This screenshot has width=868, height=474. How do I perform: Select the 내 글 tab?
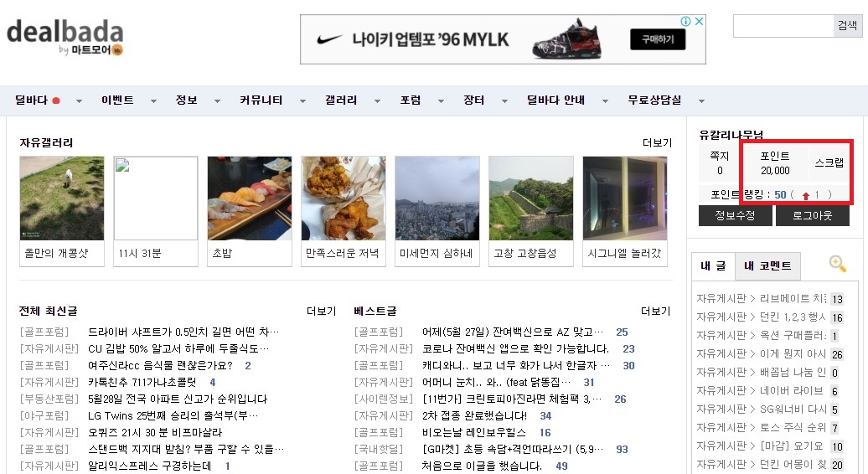713,266
